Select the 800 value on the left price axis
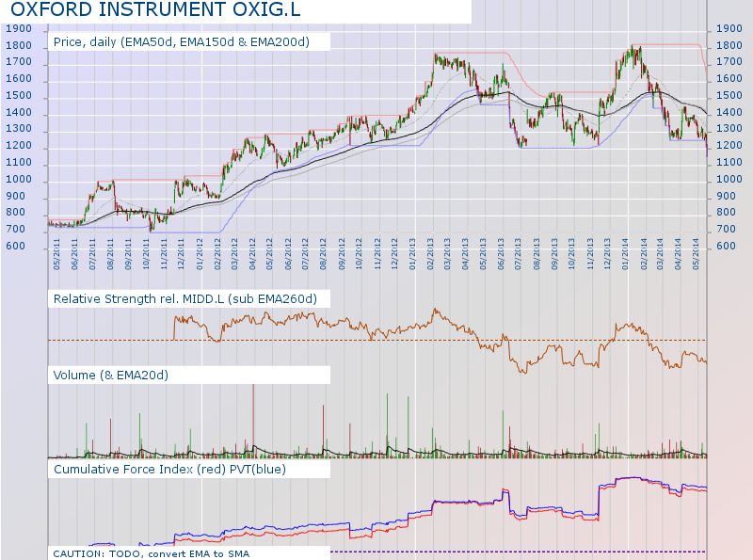The image size is (753, 560). click(x=15, y=213)
